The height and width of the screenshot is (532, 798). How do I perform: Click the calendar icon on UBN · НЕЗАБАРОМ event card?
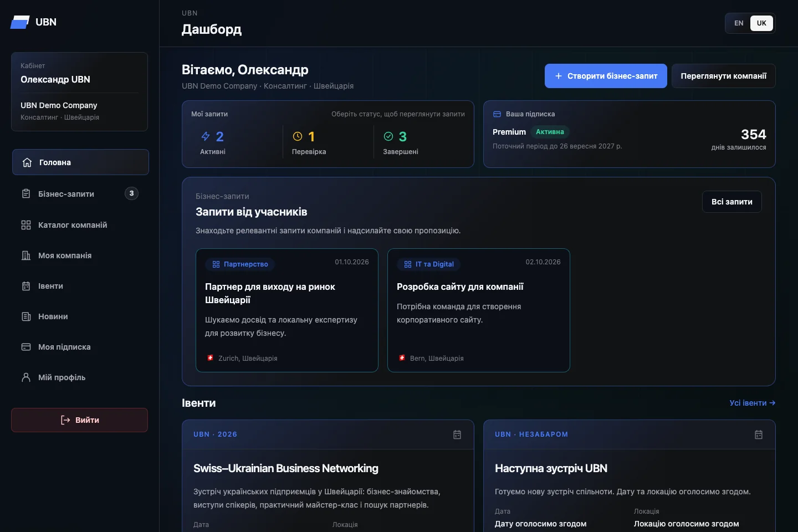click(x=759, y=434)
